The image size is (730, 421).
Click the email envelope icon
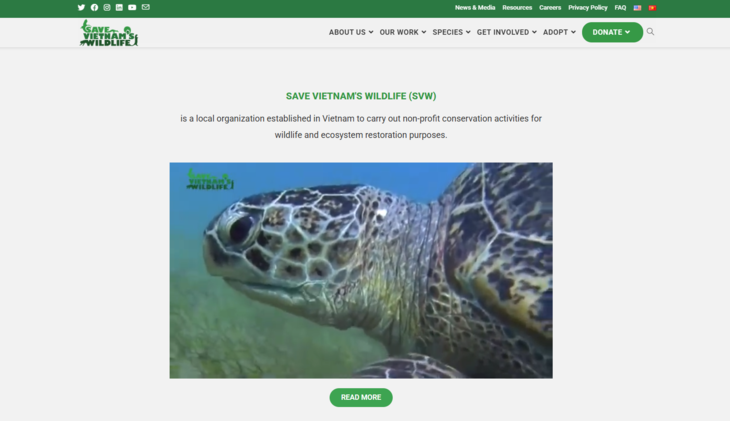coord(146,7)
